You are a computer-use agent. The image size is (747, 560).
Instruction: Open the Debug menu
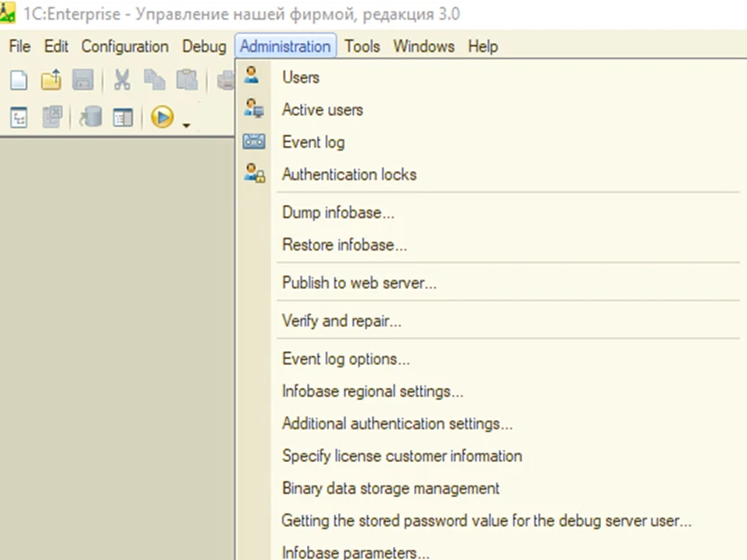205,46
